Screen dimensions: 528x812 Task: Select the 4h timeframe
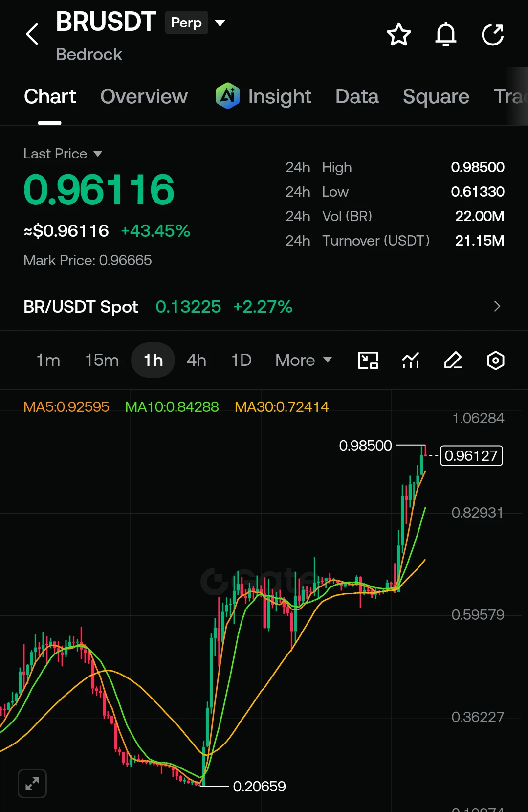pyautogui.click(x=197, y=361)
